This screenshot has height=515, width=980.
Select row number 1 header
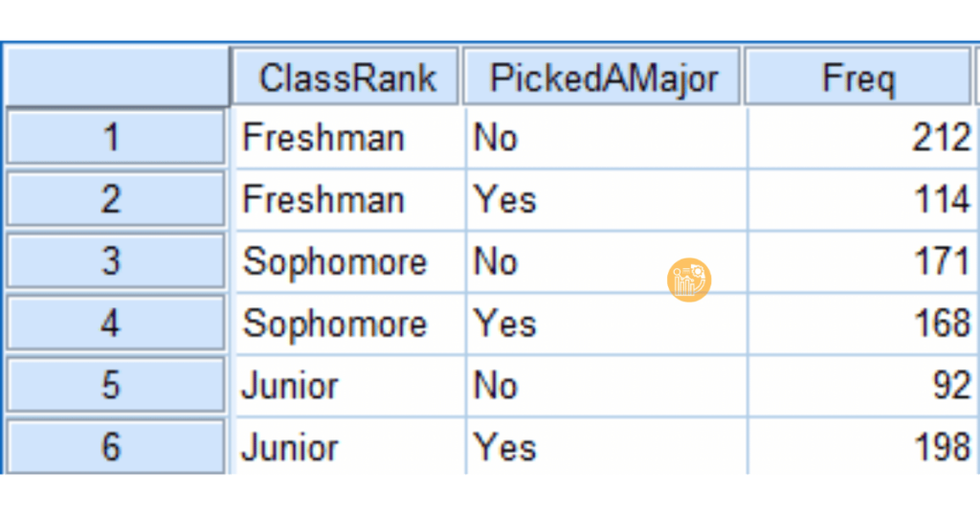pos(115,138)
